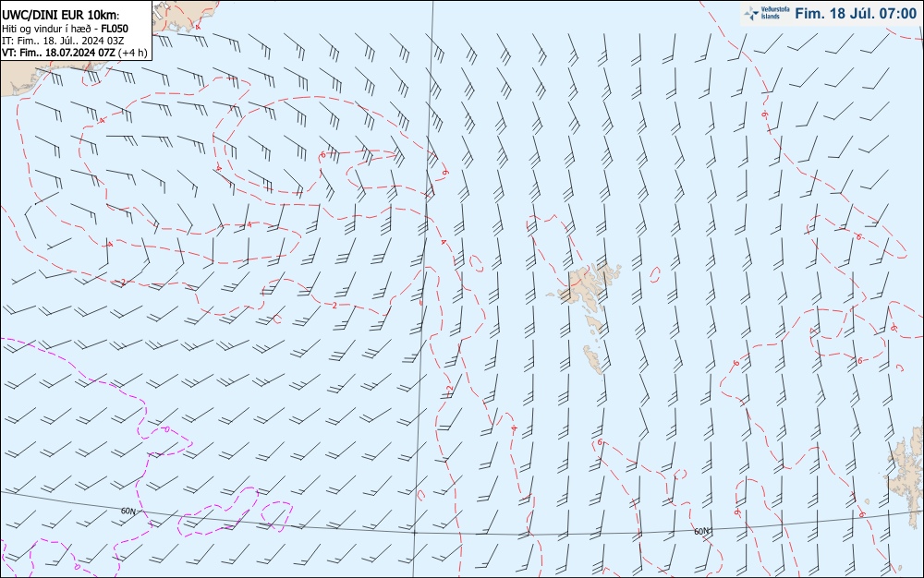The width and height of the screenshot is (924, 578).
Task: Click the 60N latitude label near magenta contours
Action: click(x=128, y=511)
